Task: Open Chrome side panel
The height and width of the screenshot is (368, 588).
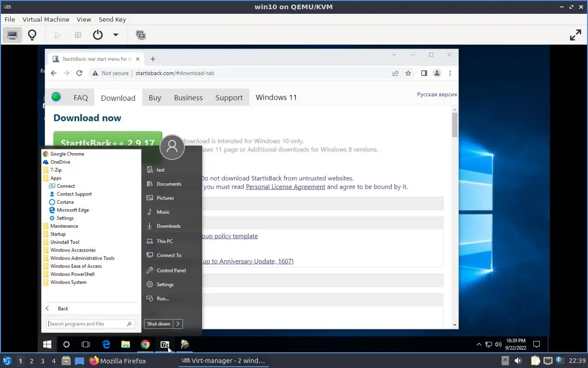Action: click(x=424, y=73)
